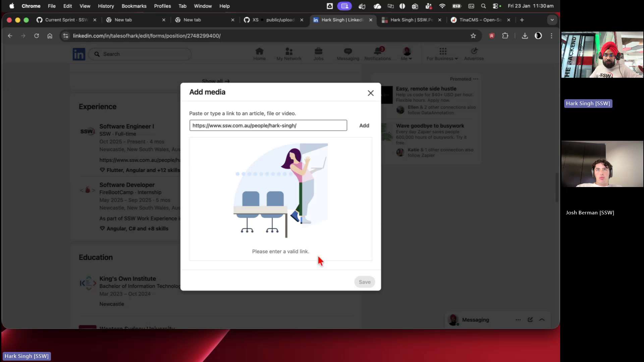Click the LinkedIn logo

(79, 54)
